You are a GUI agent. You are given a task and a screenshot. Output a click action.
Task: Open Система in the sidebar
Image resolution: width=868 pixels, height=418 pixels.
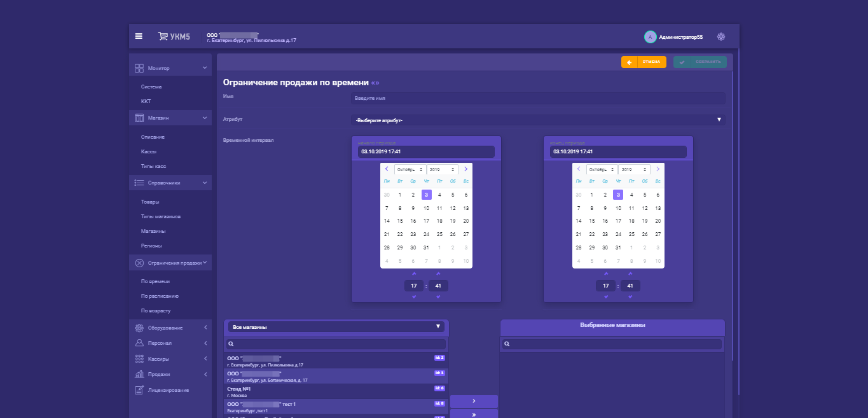[x=151, y=87]
